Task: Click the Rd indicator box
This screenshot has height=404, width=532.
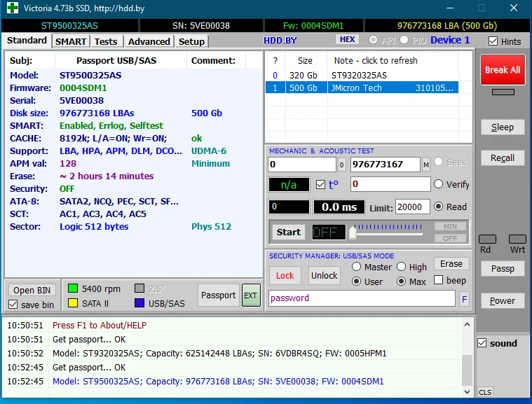Action: [486, 239]
